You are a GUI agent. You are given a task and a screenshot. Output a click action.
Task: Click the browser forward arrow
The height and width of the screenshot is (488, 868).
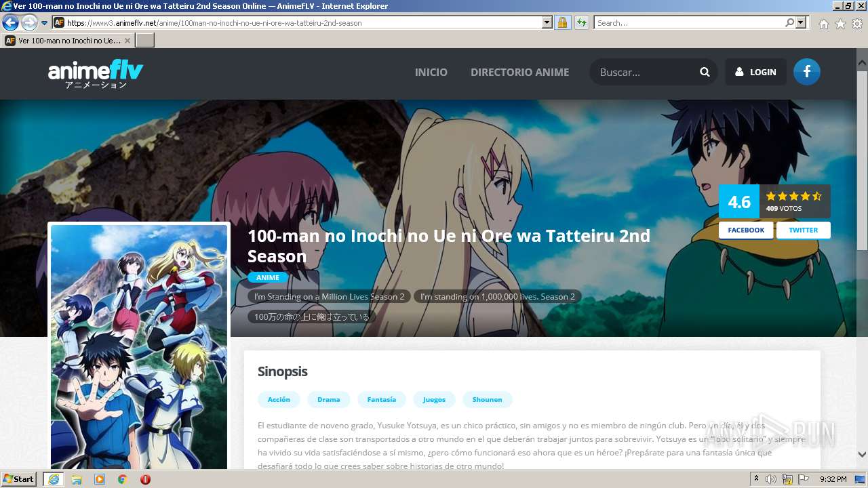(x=29, y=23)
